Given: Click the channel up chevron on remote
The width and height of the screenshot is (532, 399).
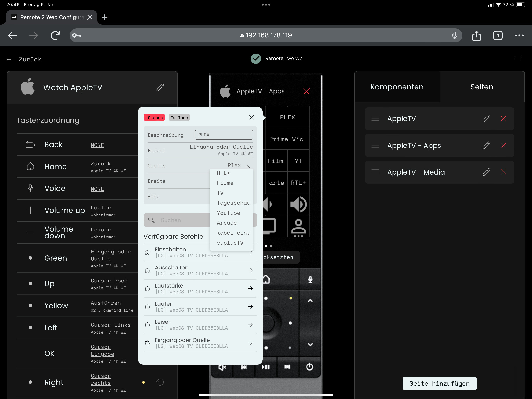Looking at the screenshot, I should click(310, 301).
